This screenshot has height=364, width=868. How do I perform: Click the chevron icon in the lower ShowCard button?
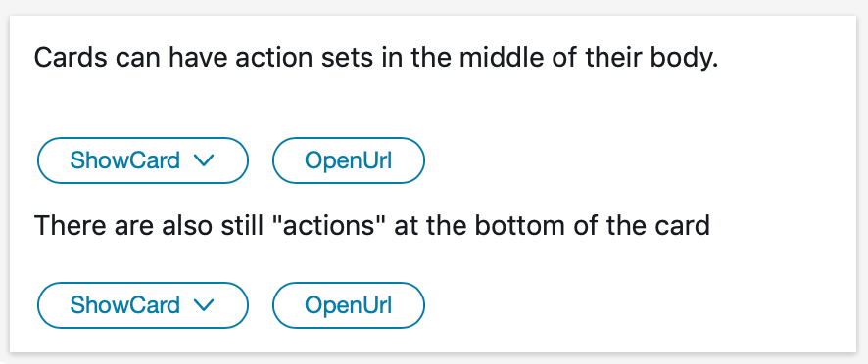[205, 305]
